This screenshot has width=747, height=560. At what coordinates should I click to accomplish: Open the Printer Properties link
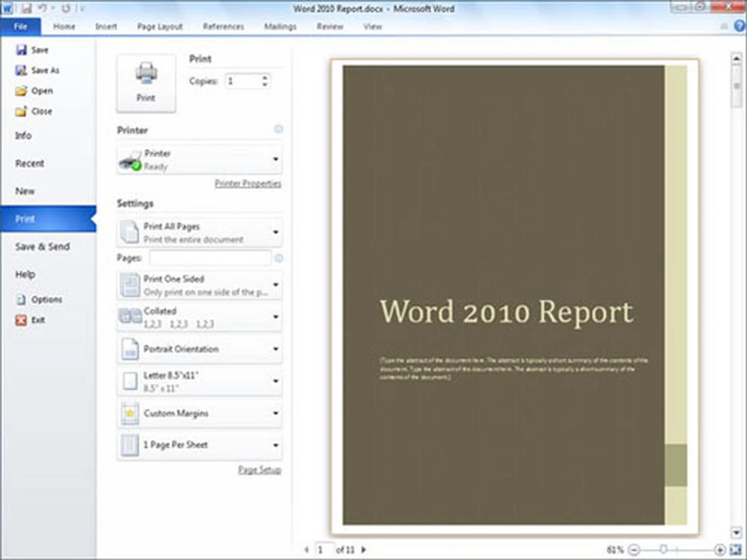click(x=248, y=184)
